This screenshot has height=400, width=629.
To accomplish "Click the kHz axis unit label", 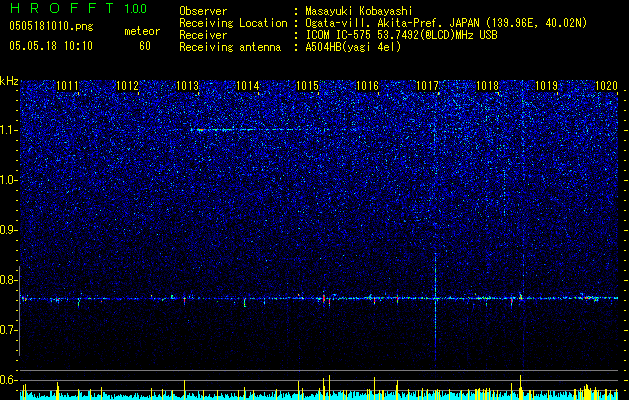I will pos(9,81).
